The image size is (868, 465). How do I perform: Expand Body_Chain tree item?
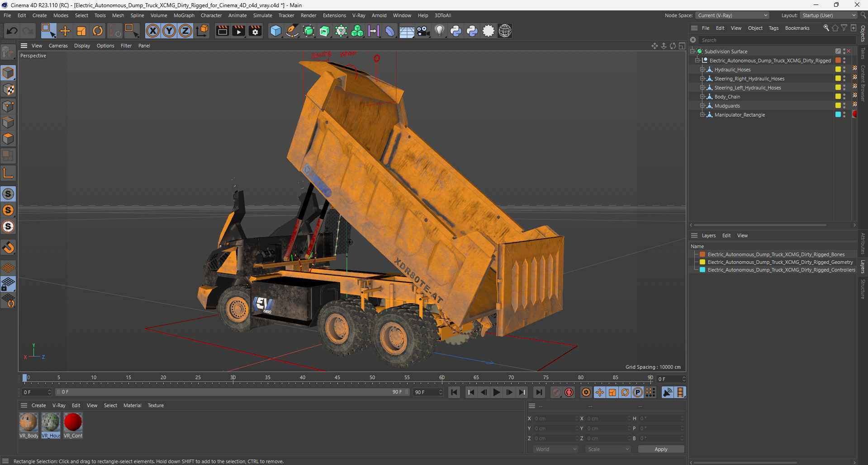[702, 97]
